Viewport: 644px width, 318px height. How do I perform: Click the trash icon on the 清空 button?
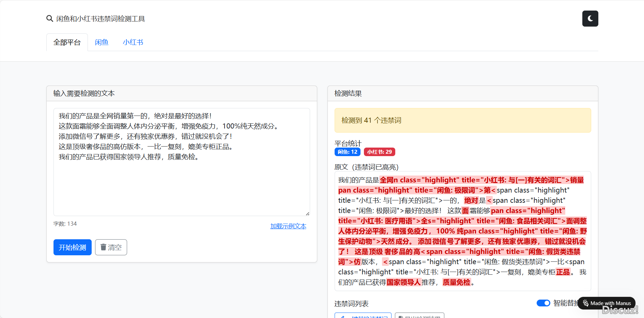103,247
